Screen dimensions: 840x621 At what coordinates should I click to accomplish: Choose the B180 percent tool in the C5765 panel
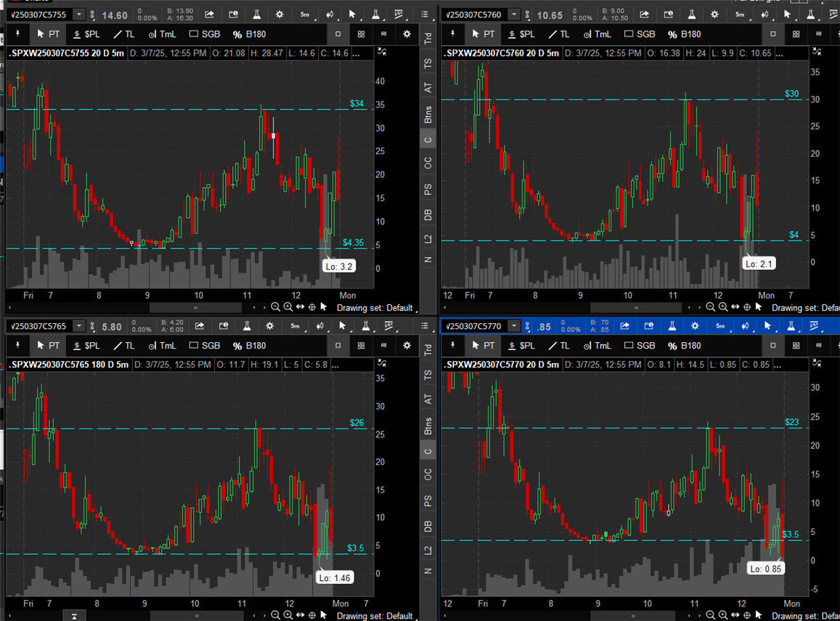pos(249,346)
